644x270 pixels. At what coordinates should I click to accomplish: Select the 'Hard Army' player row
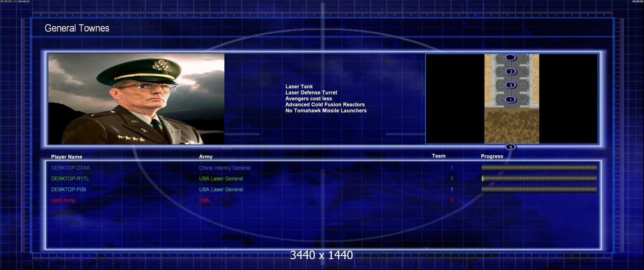click(63, 200)
